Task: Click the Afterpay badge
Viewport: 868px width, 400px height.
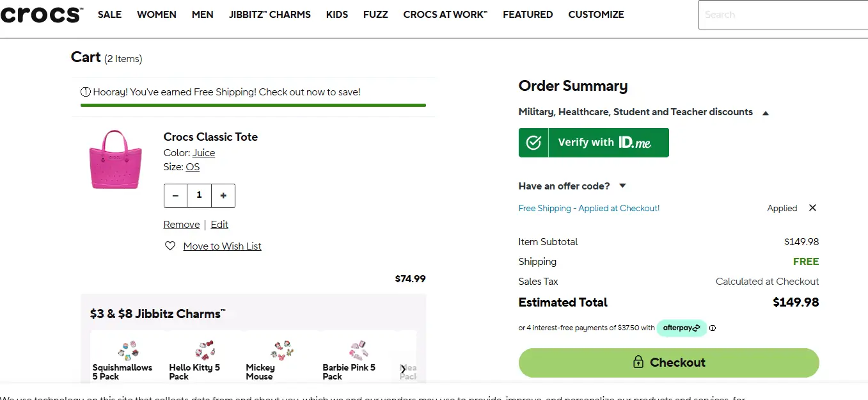Action: pos(681,328)
